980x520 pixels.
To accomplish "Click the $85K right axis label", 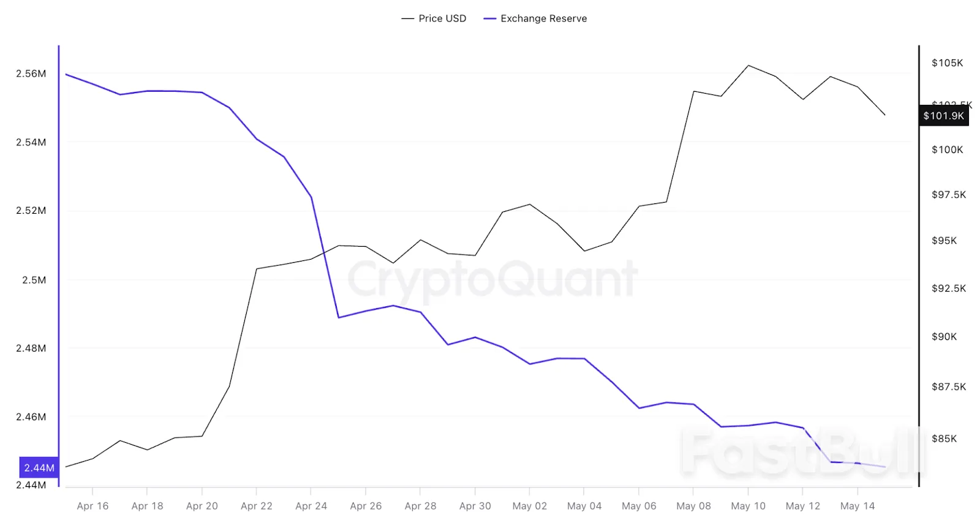I will (944, 439).
